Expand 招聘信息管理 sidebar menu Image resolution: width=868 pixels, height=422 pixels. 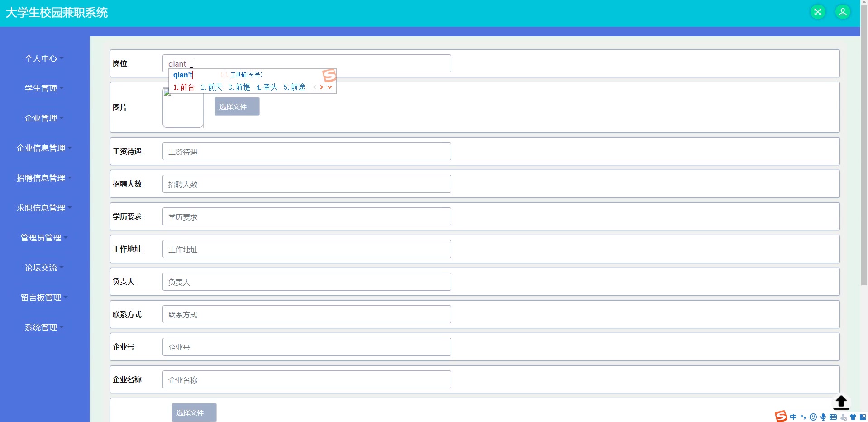tap(44, 178)
